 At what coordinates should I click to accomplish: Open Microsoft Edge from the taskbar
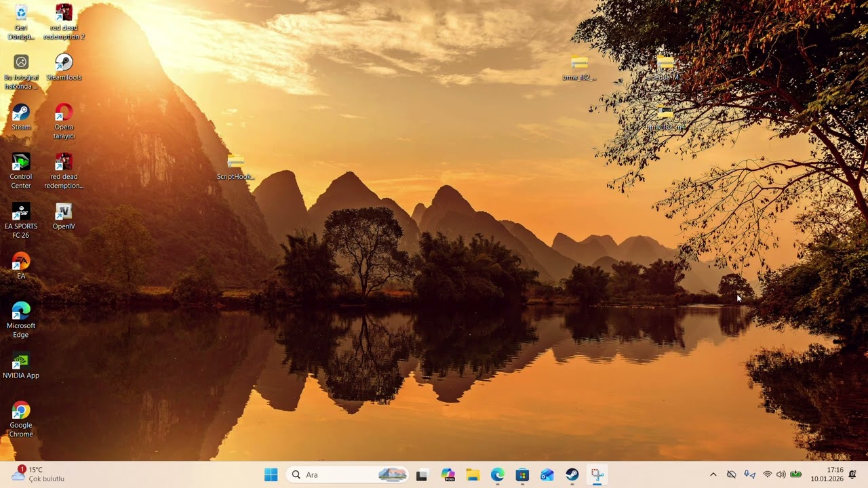click(x=498, y=474)
